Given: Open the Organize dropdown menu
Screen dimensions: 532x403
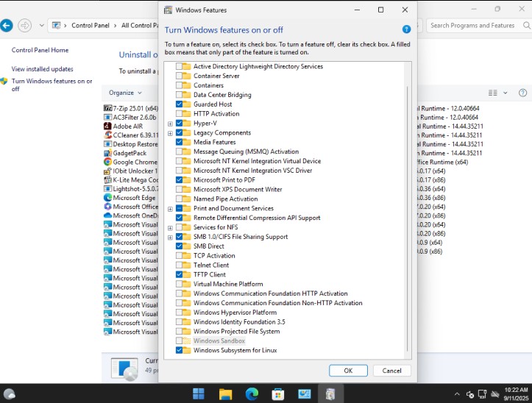Looking at the screenshot, I should coord(125,93).
